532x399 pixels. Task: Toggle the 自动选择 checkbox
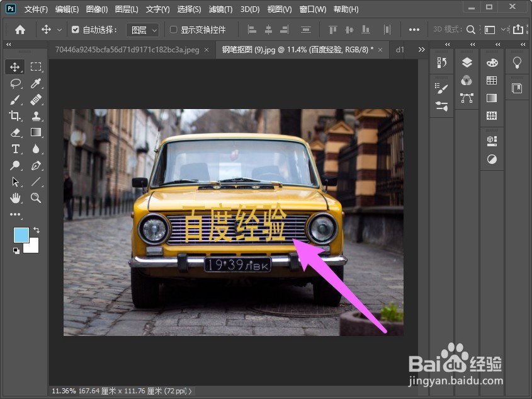(x=76, y=30)
